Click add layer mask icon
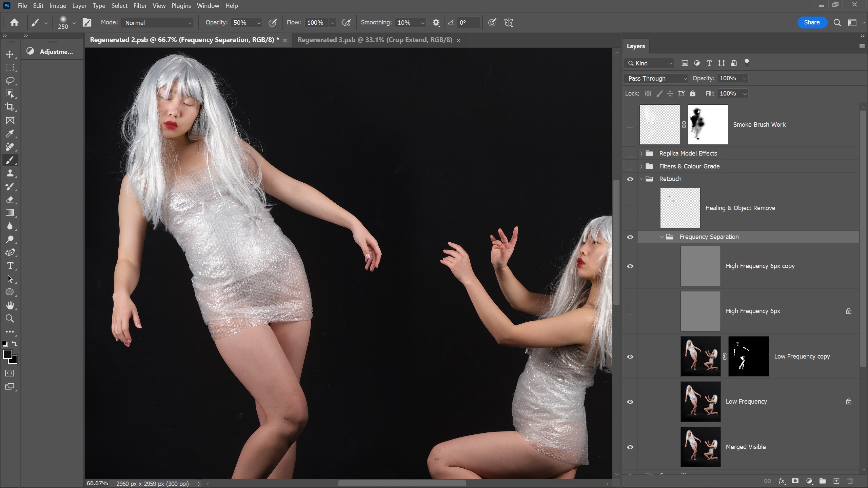 [795, 481]
